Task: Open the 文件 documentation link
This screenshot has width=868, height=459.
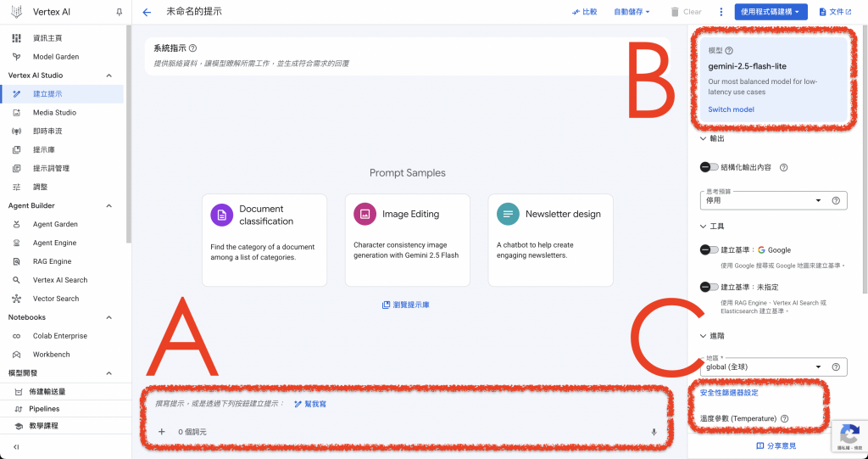Action: coord(835,12)
